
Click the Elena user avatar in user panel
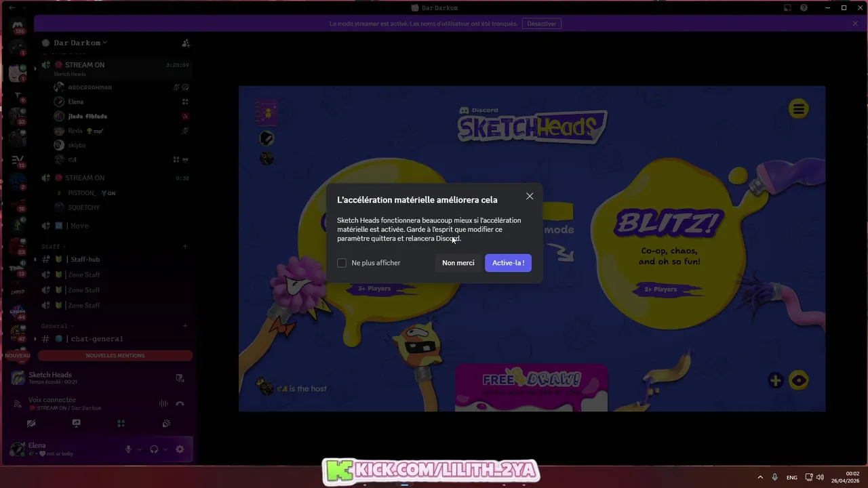pyautogui.click(x=18, y=449)
